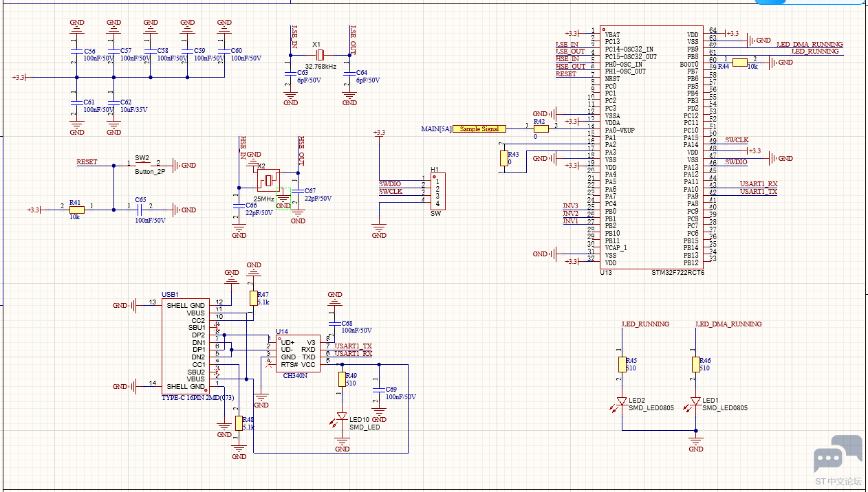Select the H1 SW header connector
The width and height of the screenshot is (868, 492).
click(x=436, y=192)
